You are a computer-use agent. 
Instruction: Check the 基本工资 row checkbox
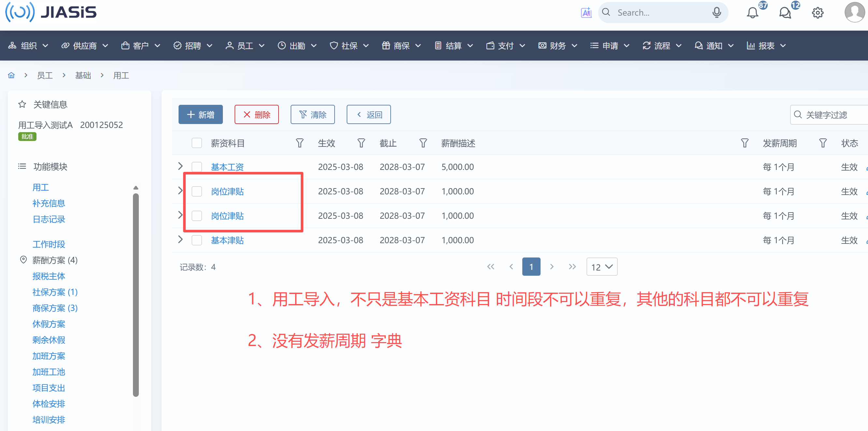point(197,167)
